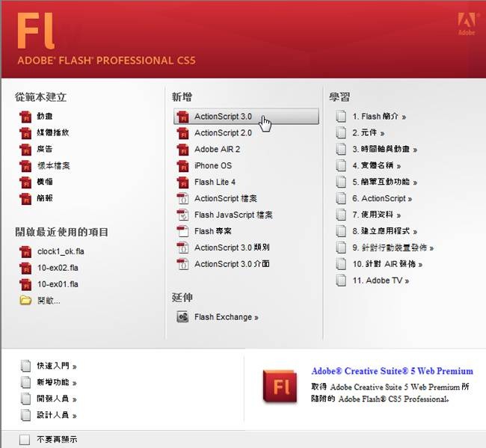Select Flash Lite 4 new document
The image size is (486, 448).
[x=215, y=182]
